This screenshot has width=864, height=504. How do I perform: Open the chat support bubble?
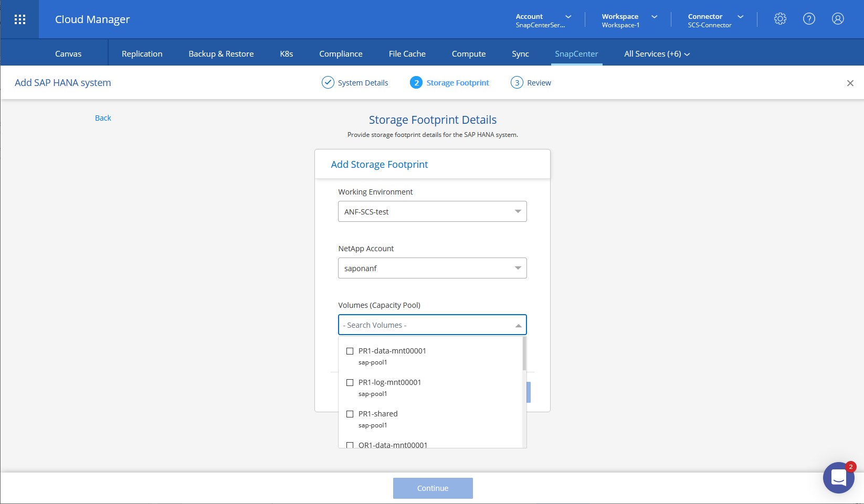tap(838, 478)
